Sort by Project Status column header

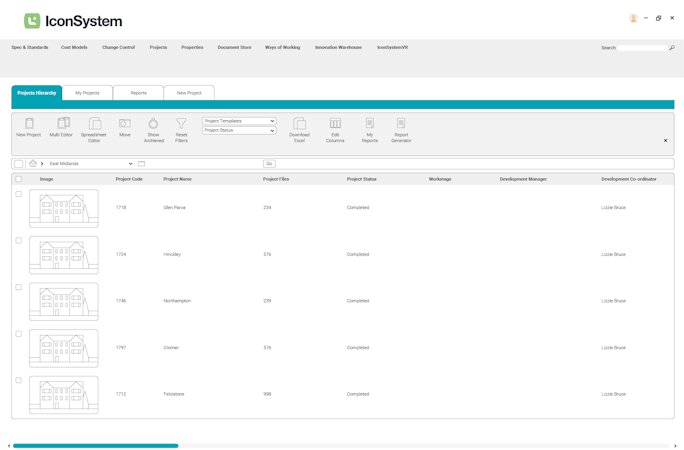tap(362, 179)
